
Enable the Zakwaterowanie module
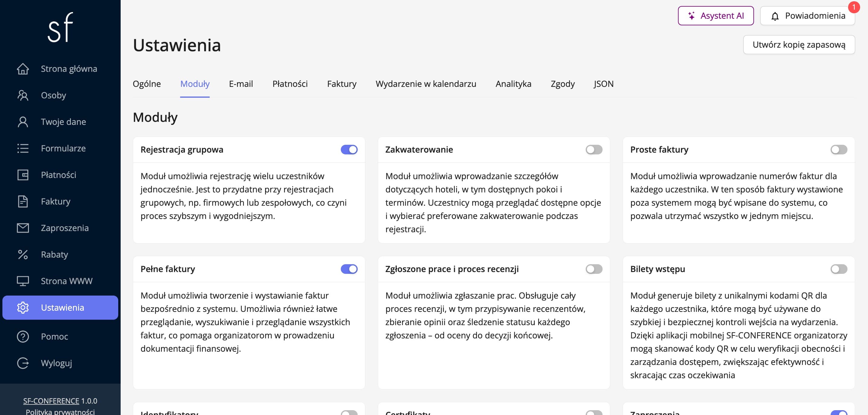594,150
